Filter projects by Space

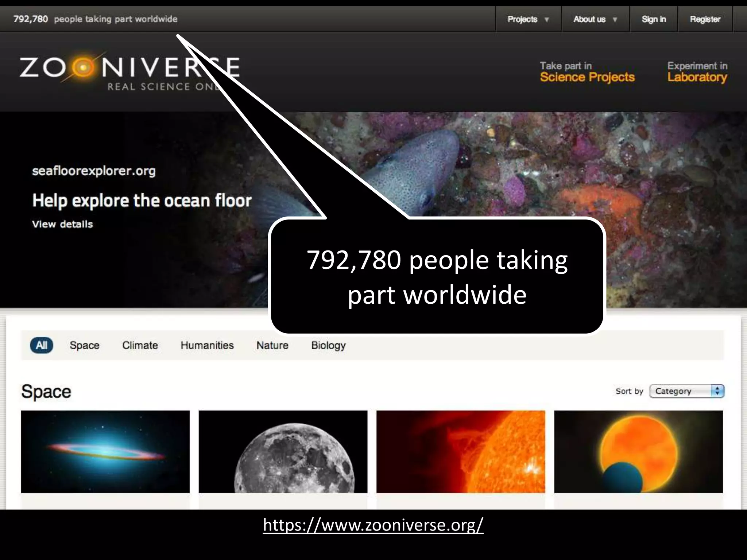[84, 345]
